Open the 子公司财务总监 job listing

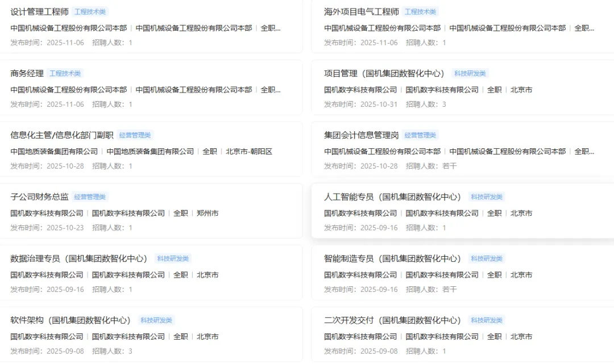pos(40,196)
